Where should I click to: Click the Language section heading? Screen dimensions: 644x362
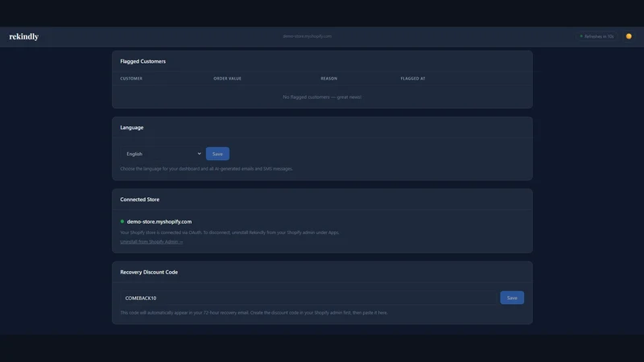tap(132, 128)
